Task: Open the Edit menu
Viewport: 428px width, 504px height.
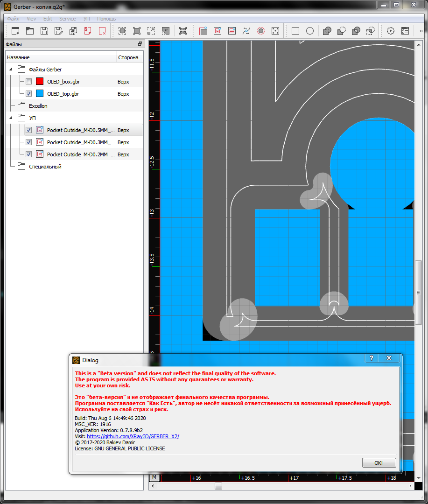Action: tap(48, 19)
